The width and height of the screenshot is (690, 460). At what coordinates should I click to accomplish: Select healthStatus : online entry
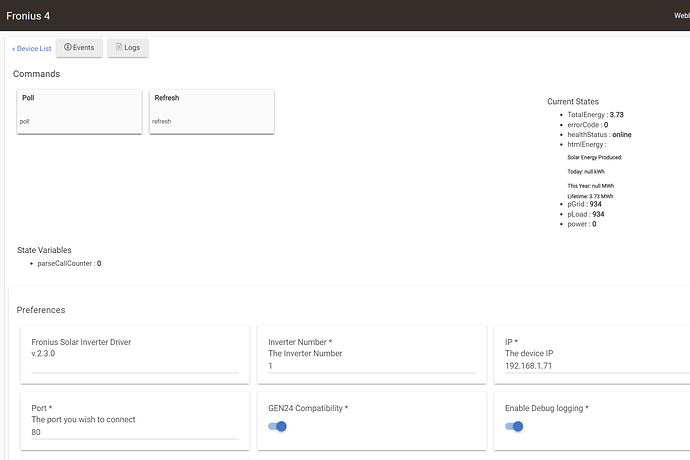[599, 135]
